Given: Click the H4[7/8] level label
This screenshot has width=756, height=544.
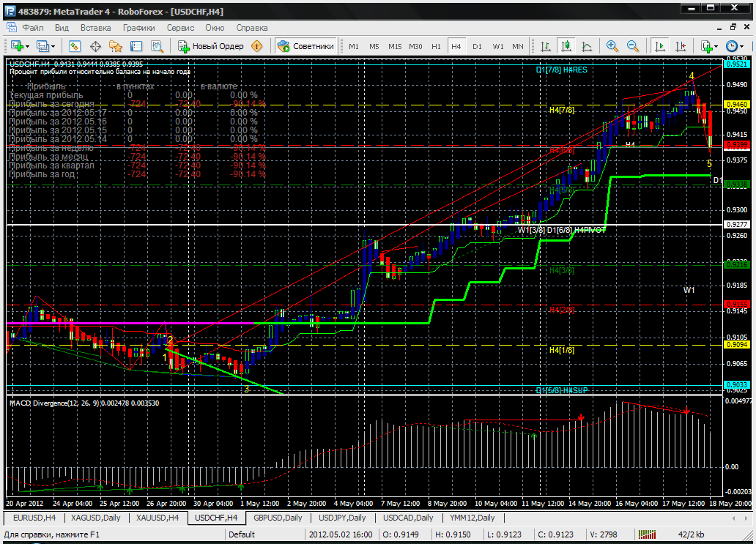Looking at the screenshot, I should pos(562,110).
